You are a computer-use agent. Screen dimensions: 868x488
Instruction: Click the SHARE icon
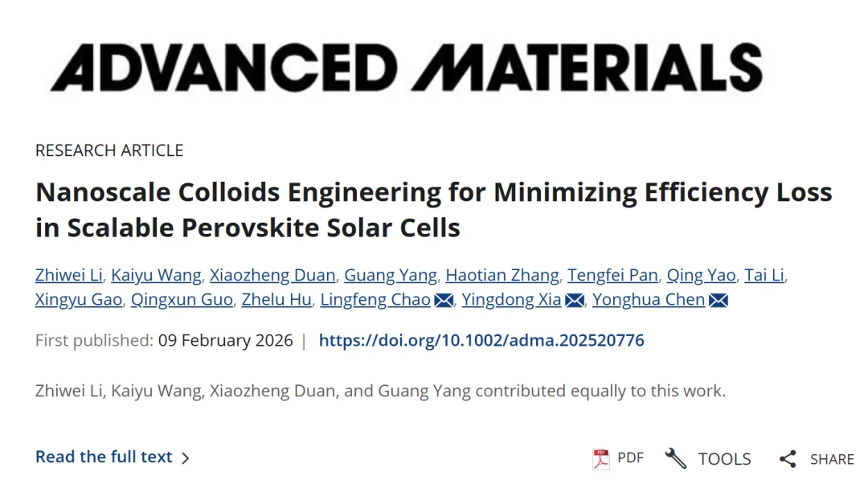point(788,459)
